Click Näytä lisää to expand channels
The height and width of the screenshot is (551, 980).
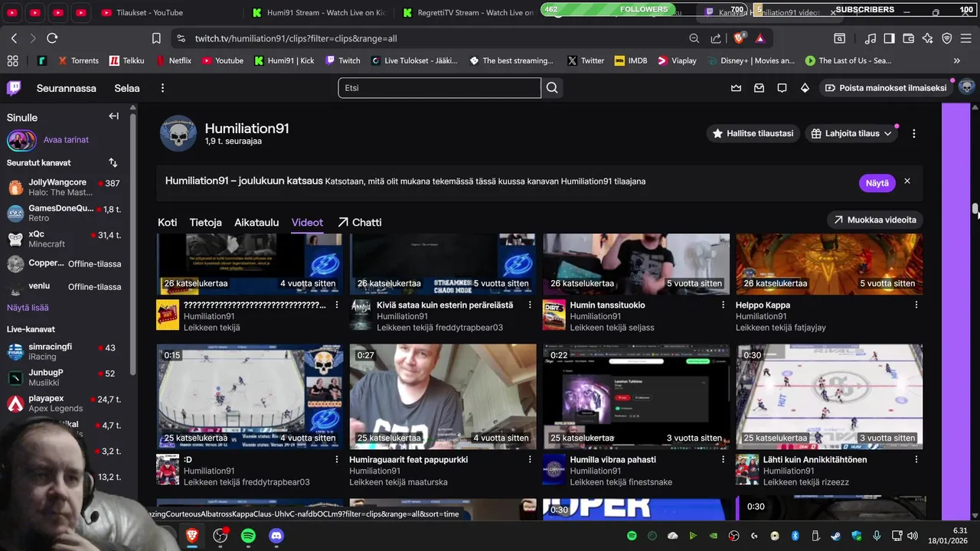click(28, 308)
